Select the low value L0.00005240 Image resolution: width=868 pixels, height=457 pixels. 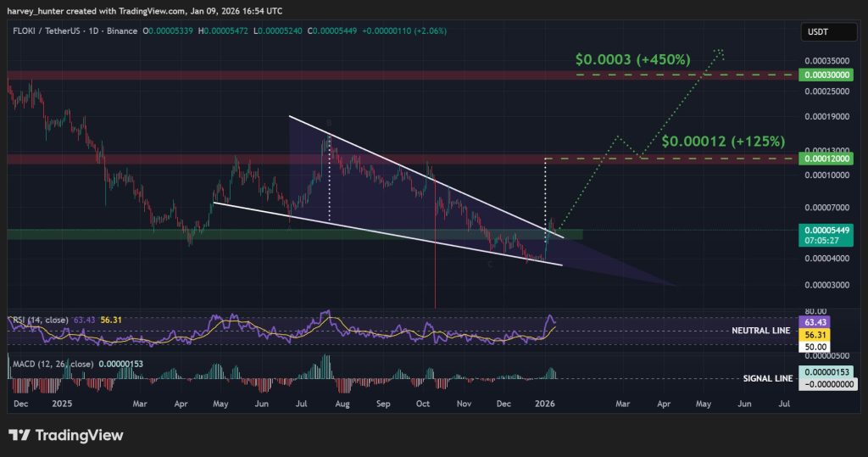click(278, 31)
